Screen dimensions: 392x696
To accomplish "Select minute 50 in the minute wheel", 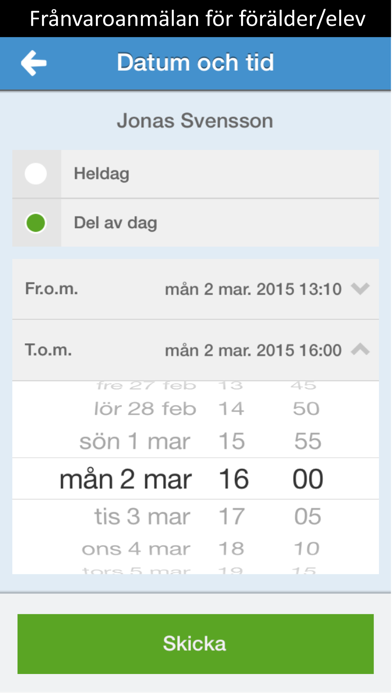I will tap(306, 409).
